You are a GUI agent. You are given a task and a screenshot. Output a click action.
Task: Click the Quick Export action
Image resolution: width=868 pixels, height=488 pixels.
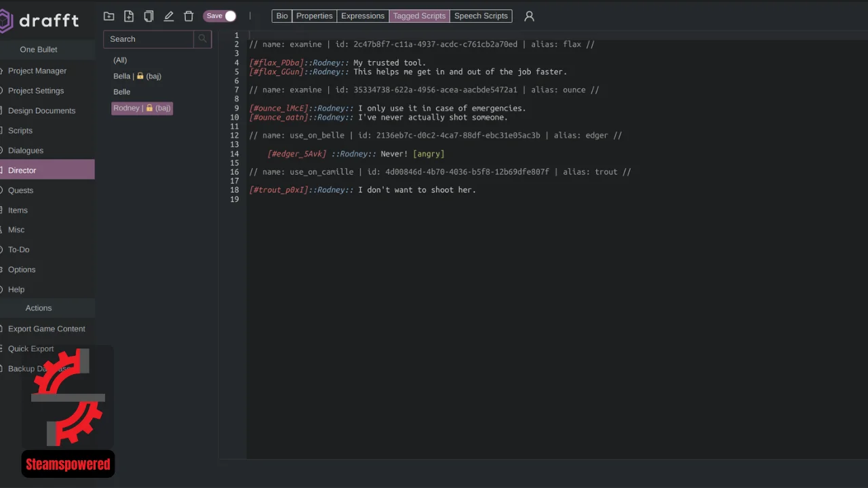tap(31, 348)
